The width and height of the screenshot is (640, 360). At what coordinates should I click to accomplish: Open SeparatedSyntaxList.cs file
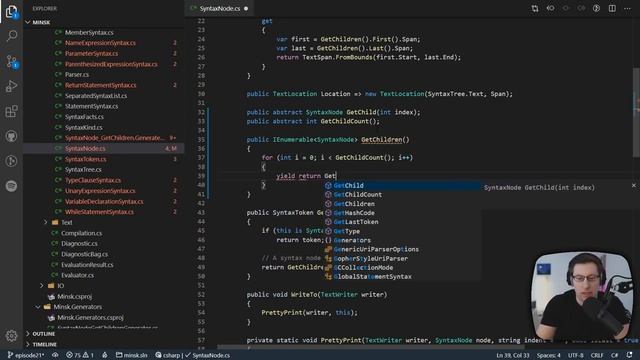coord(96,96)
